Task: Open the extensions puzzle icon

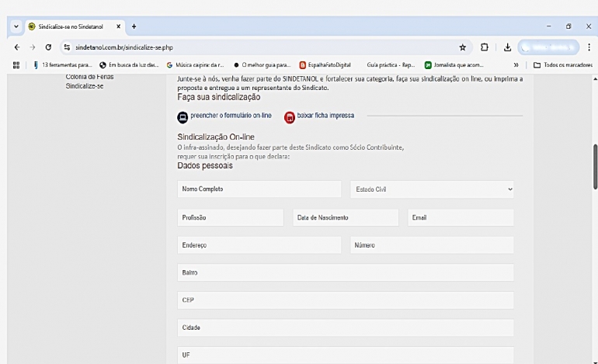Action: click(485, 47)
